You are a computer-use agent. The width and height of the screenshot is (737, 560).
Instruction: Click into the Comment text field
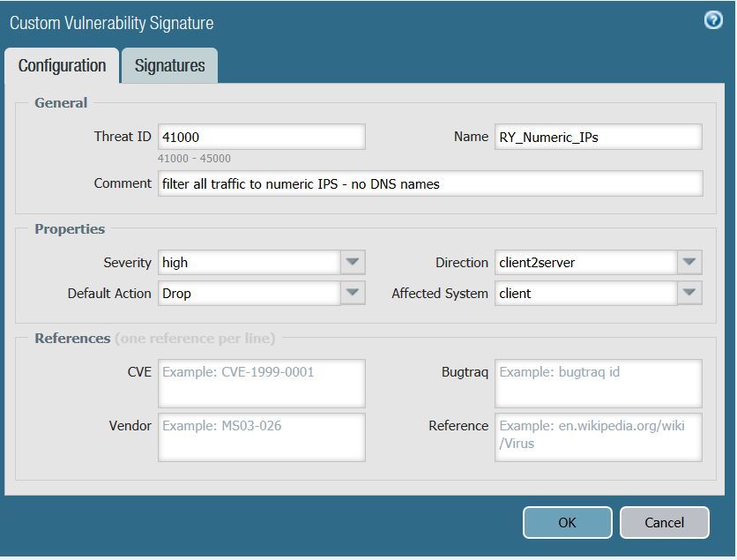click(x=430, y=183)
